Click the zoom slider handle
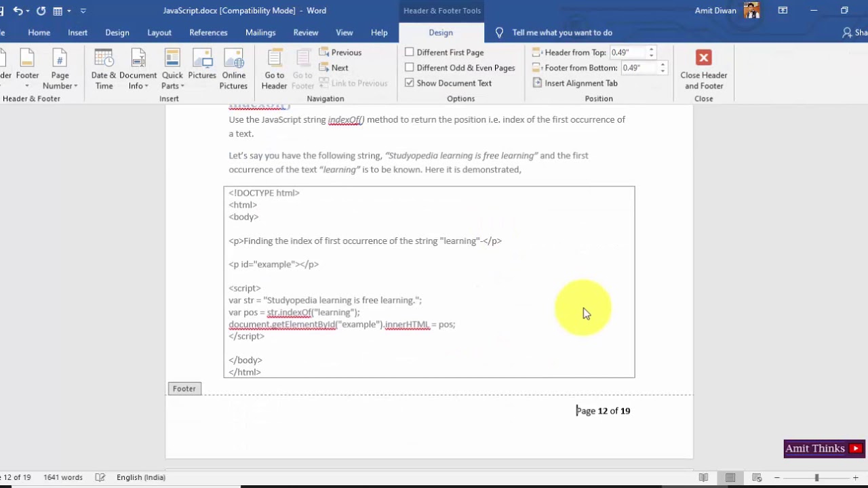 click(816, 477)
